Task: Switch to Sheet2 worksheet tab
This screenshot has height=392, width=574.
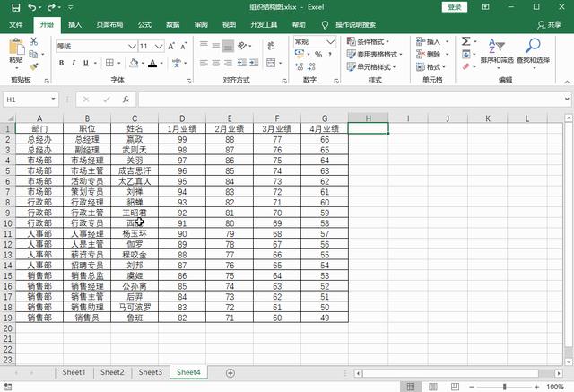Action: click(x=112, y=372)
